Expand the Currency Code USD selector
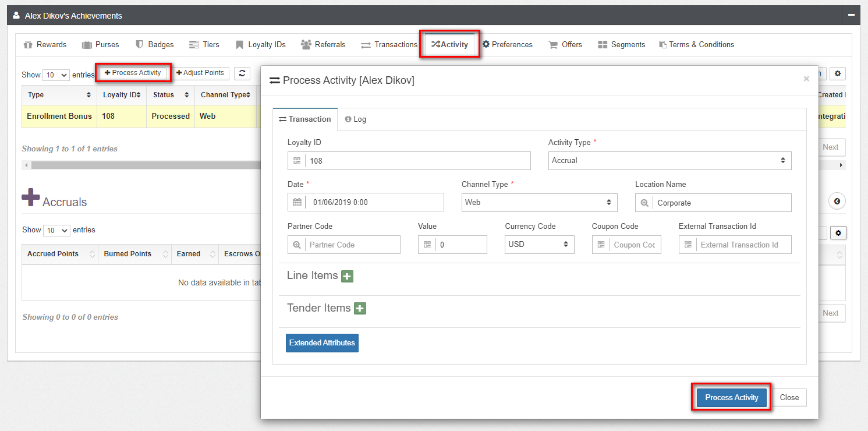This screenshot has height=431, width=868. [x=539, y=245]
